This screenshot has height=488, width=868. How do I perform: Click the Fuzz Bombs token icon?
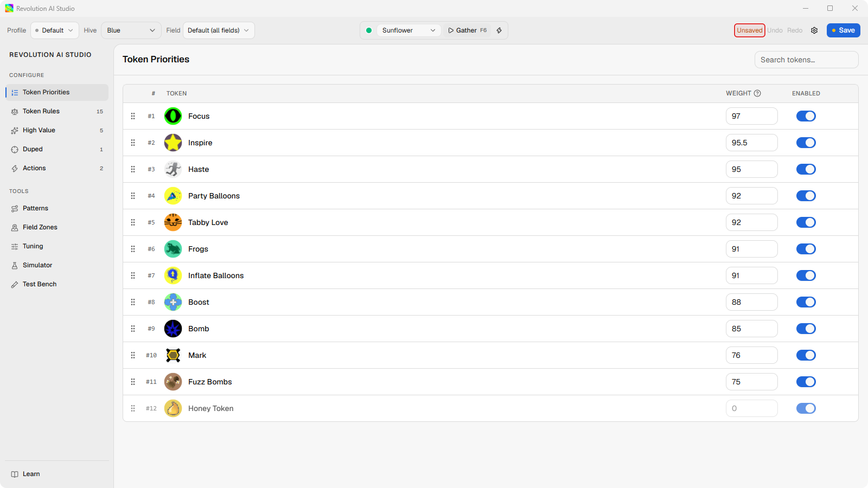(173, 382)
